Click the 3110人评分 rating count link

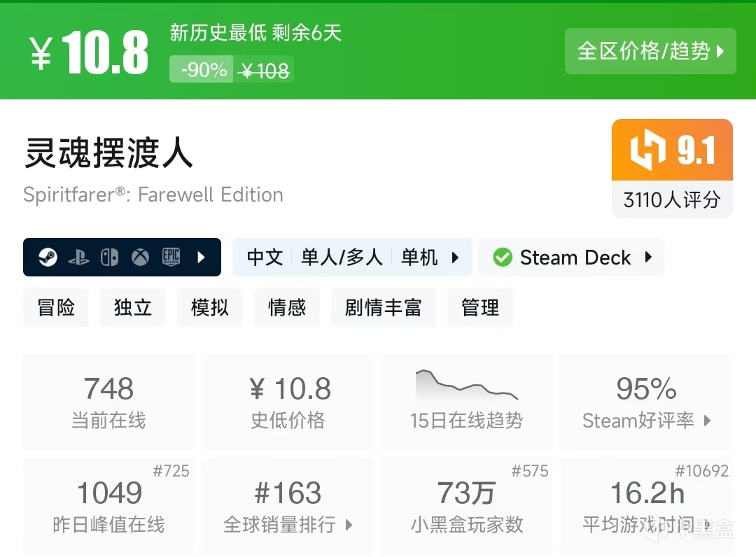[x=671, y=200]
